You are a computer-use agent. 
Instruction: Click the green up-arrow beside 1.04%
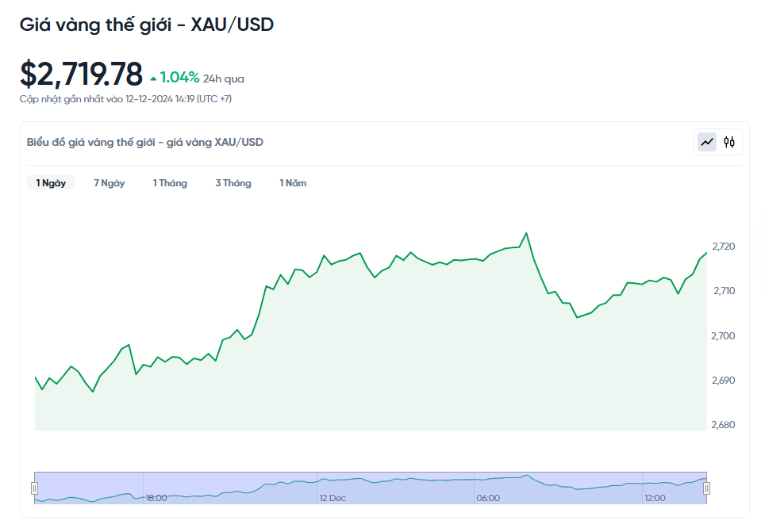click(153, 78)
